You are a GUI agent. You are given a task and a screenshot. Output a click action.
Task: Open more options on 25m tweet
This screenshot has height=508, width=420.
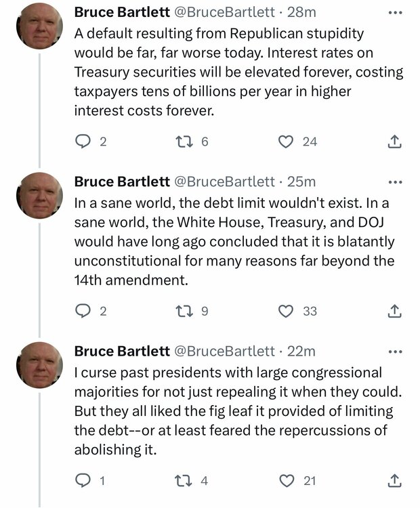coord(396,182)
